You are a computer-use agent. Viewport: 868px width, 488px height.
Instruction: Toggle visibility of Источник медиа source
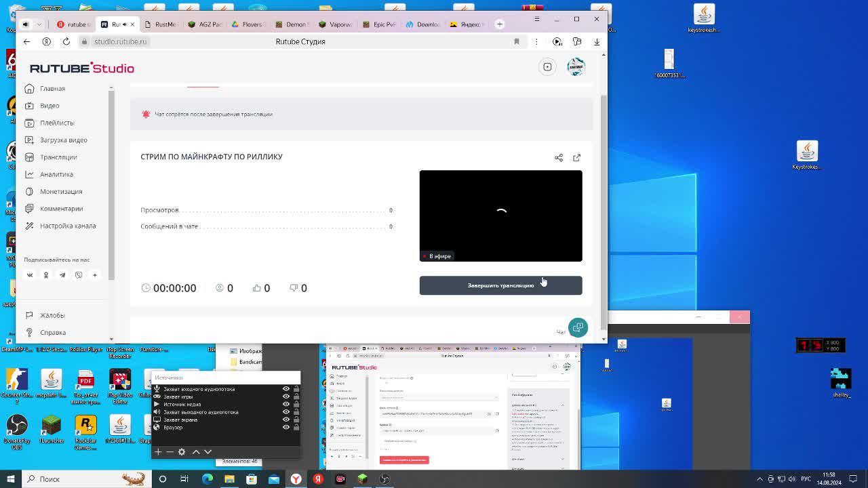pyautogui.click(x=285, y=405)
